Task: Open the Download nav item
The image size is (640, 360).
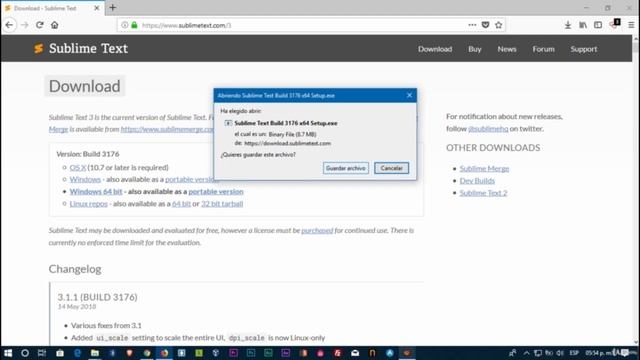Action: click(x=435, y=49)
